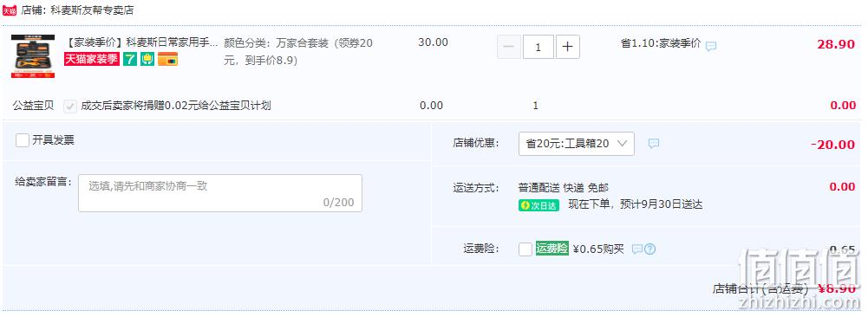The image size is (868, 317).
Task: Check the 开具发票 invoice checkbox
Action: [23, 140]
